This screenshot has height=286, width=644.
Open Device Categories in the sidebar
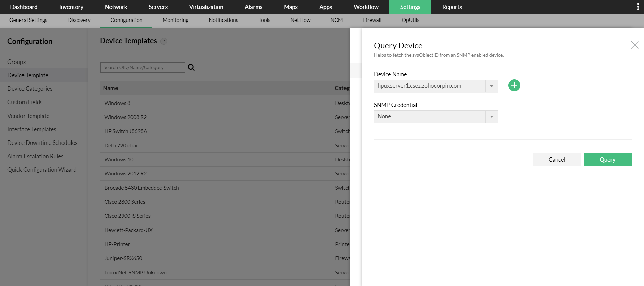pos(30,89)
